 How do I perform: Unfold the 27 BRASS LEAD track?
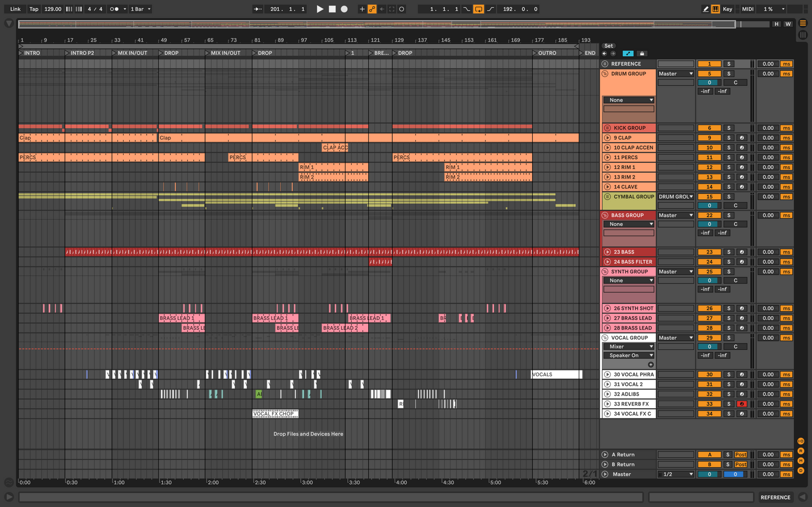pyautogui.click(x=607, y=318)
